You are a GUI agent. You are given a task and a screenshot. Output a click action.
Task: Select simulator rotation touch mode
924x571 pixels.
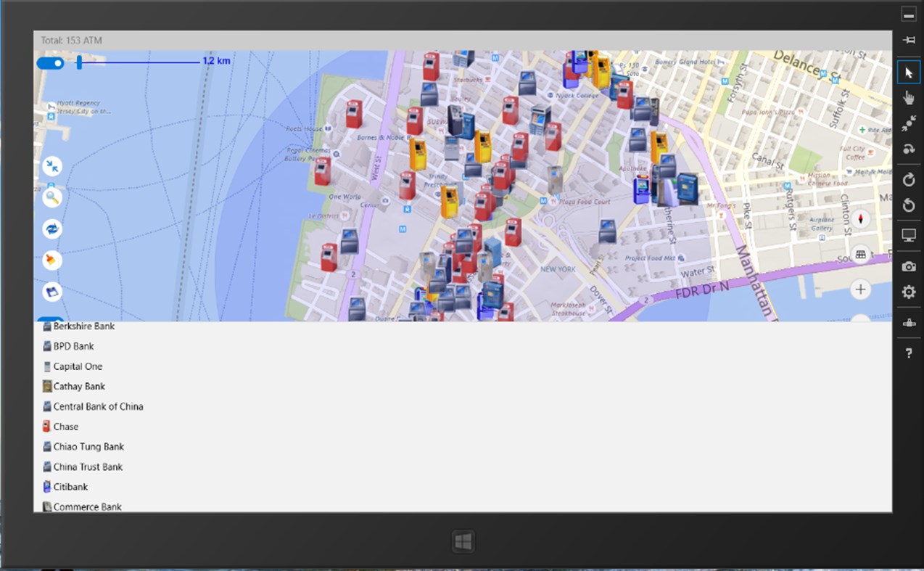tap(908, 150)
